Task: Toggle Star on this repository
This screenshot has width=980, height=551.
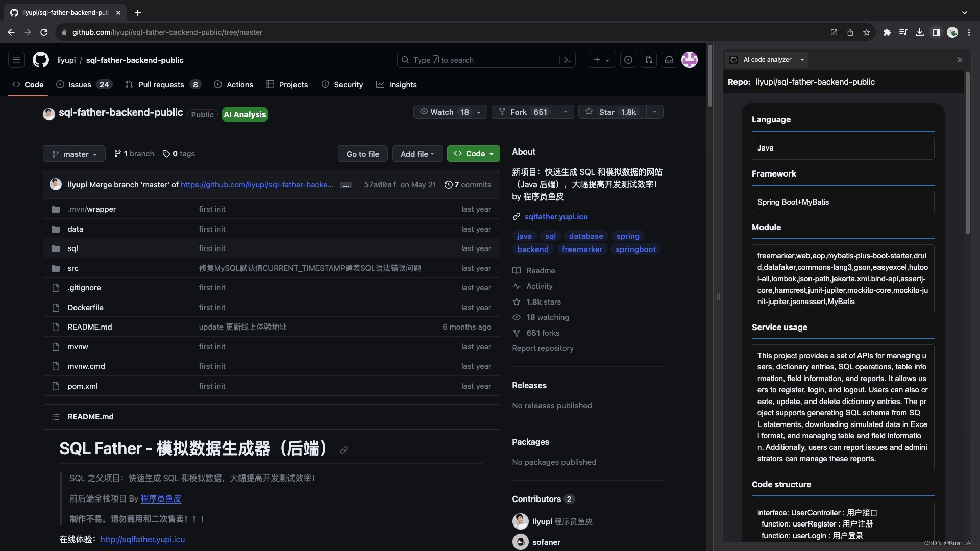Action: [x=612, y=112]
